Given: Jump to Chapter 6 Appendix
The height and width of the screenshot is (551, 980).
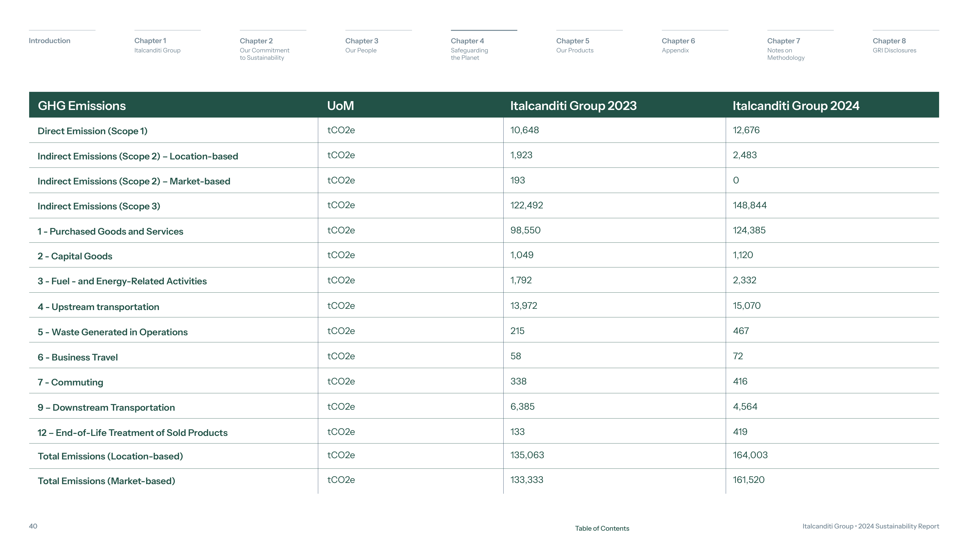Looking at the screenshot, I should (678, 45).
